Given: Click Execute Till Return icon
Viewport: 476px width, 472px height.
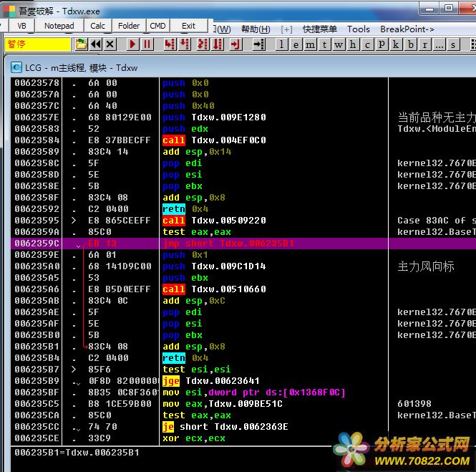Looking at the screenshot, I should [235, 44].
